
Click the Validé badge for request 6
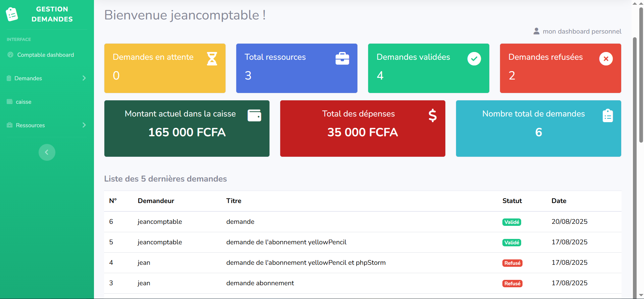512,222
